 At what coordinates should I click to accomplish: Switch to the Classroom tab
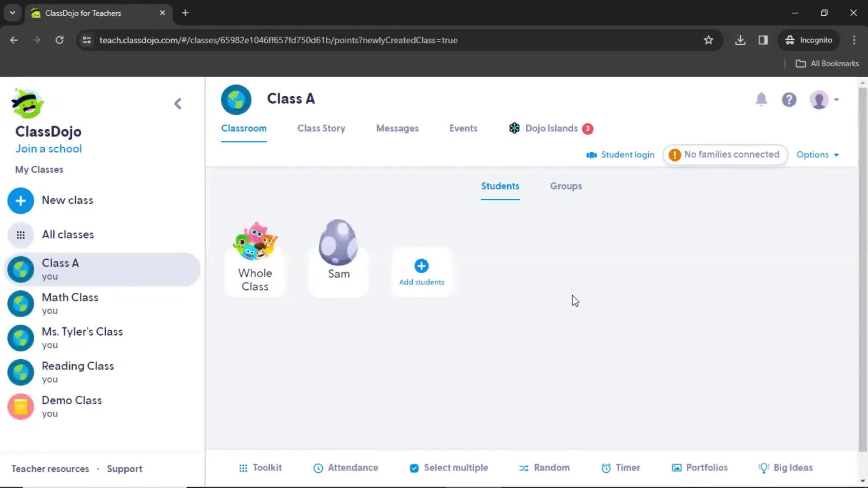[244, 128]
